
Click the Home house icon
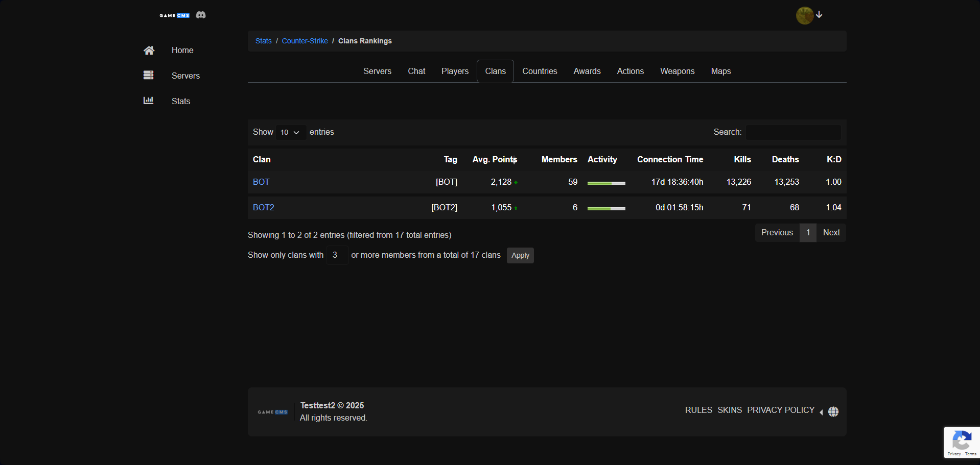(149, 50)
